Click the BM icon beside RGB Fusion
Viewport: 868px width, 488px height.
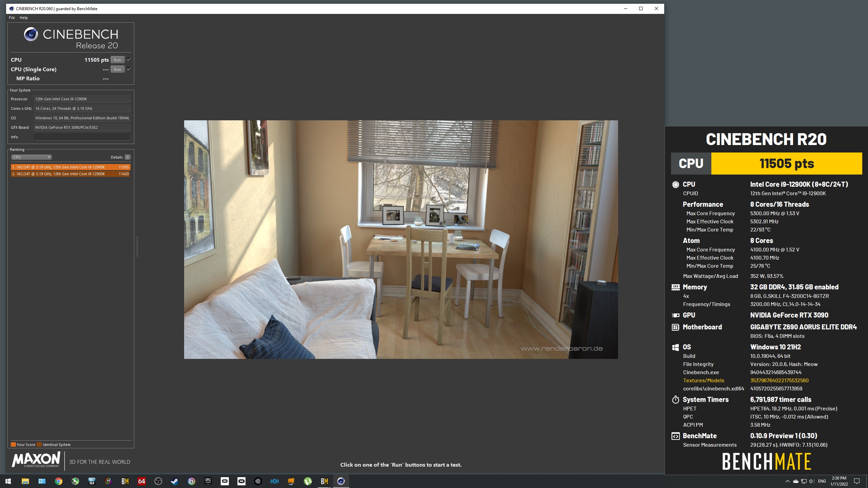point(125,481)
